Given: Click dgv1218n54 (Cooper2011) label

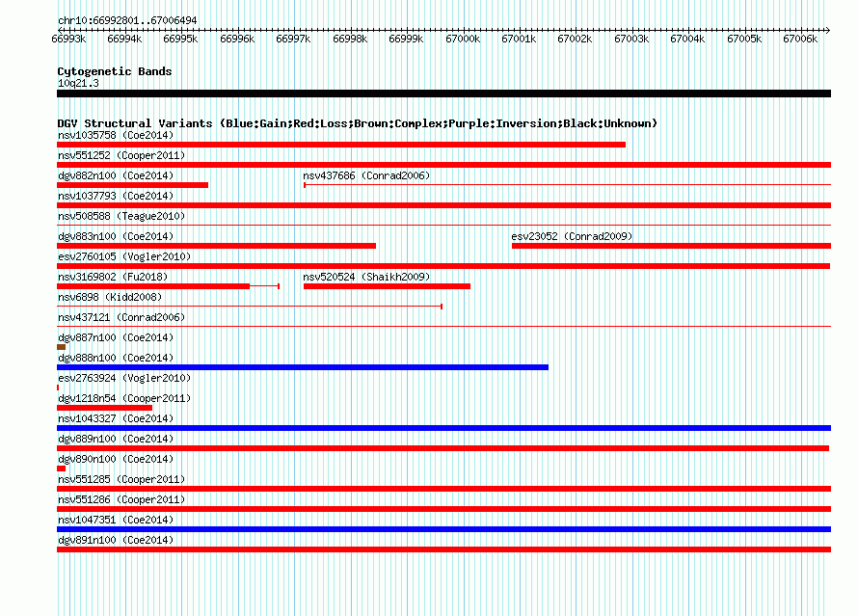Looking at the screenshot, I should [x=124, y=398].
